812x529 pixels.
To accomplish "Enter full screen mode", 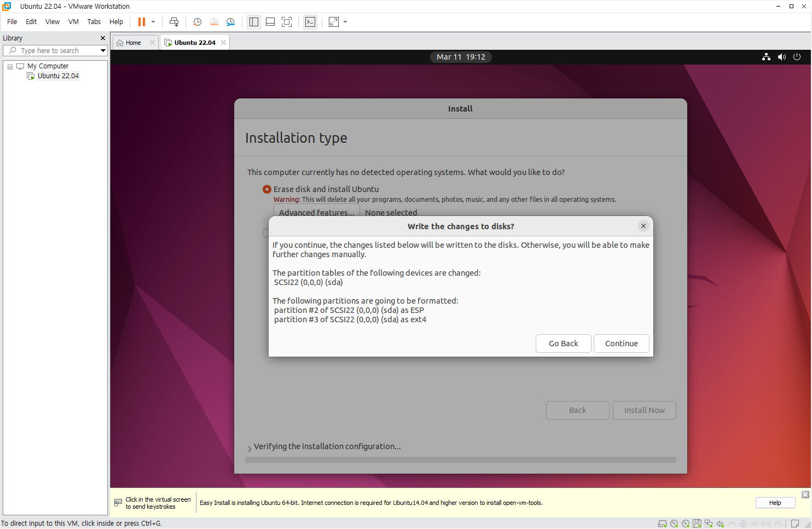I will (287, 22).
